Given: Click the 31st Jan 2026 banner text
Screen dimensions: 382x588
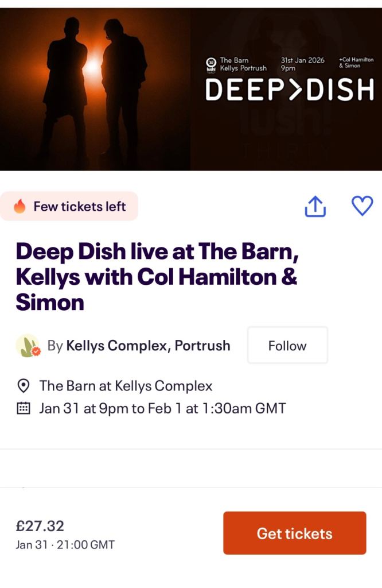Looking at the screenshot, I should (x=302, y=60).
